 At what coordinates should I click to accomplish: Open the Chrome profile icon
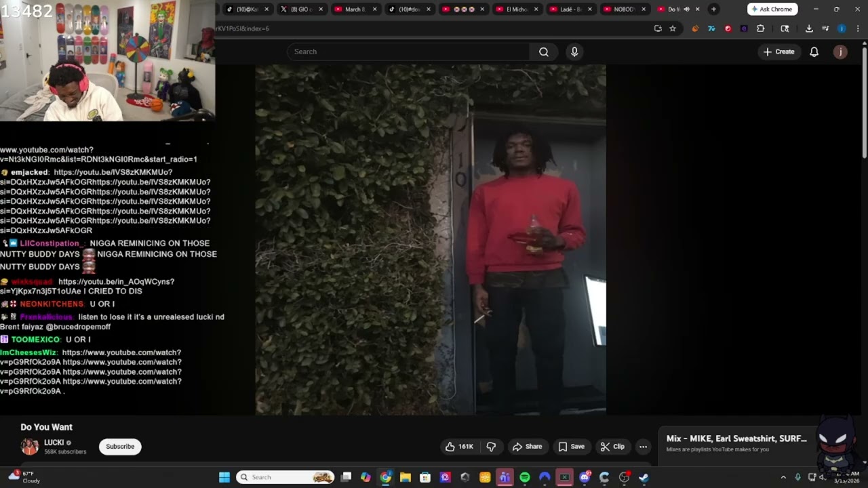click(842, 28)
